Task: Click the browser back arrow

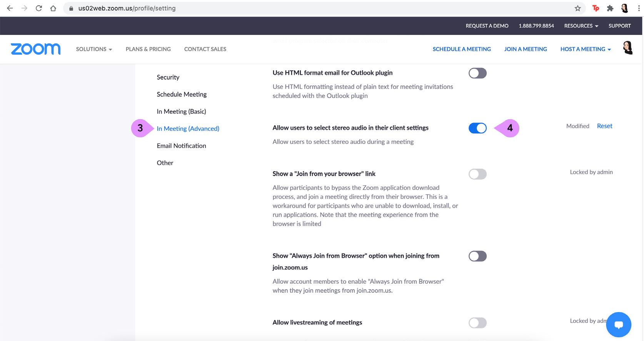Action: click(x=10, y=8)
